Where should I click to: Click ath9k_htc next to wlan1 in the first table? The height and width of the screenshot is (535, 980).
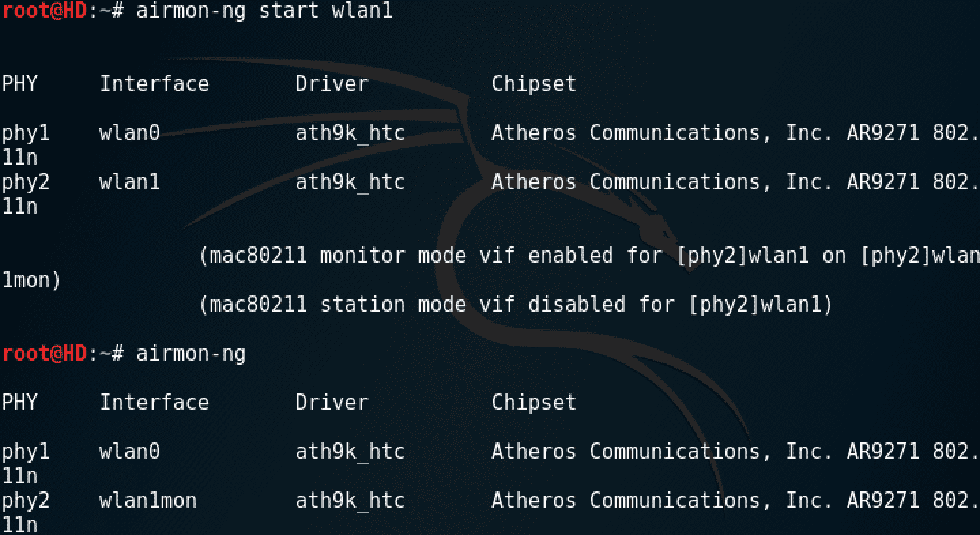point(350,182)
